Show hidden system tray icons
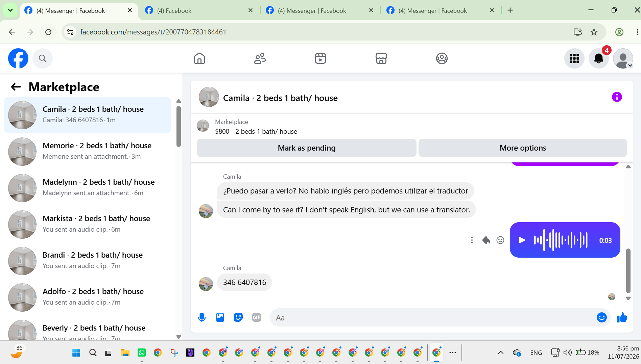Screen dimensions: 641x364 pyautogui.click(x=501, y=353)
